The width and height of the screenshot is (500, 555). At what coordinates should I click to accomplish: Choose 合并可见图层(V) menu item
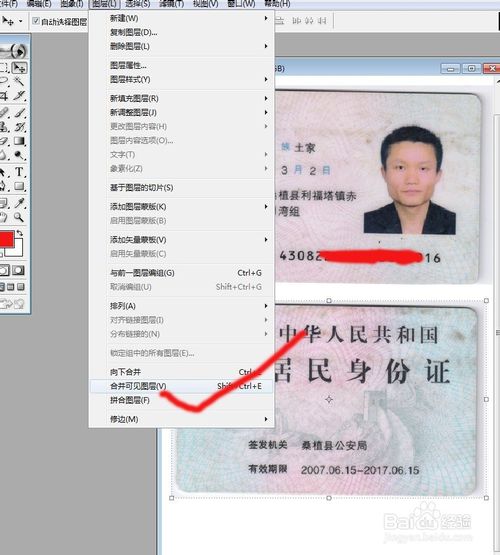click(x=182, y=386)
